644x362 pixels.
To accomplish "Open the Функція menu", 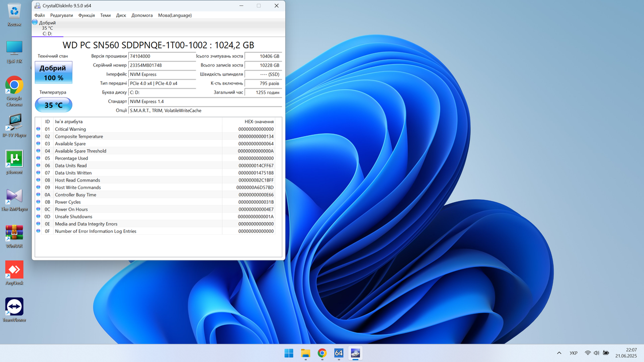I will coord(87,15).
